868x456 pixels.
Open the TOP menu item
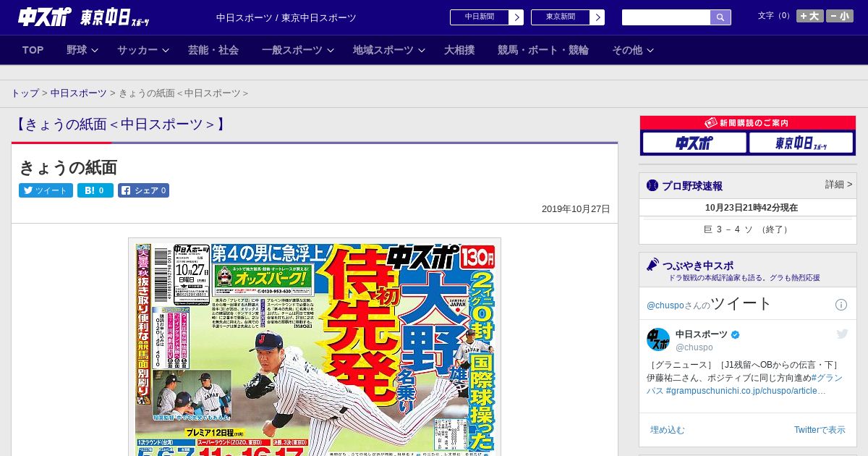coord(33,50)
